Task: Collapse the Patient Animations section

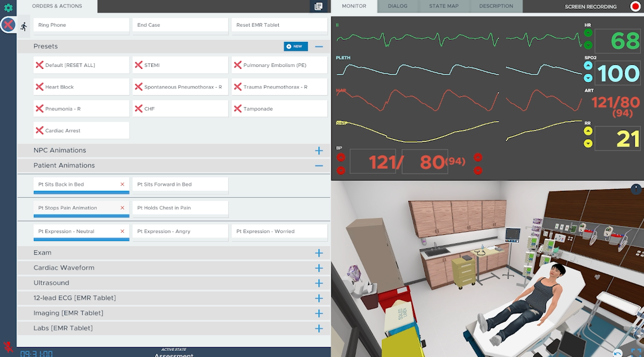Action: click(319, 166)
